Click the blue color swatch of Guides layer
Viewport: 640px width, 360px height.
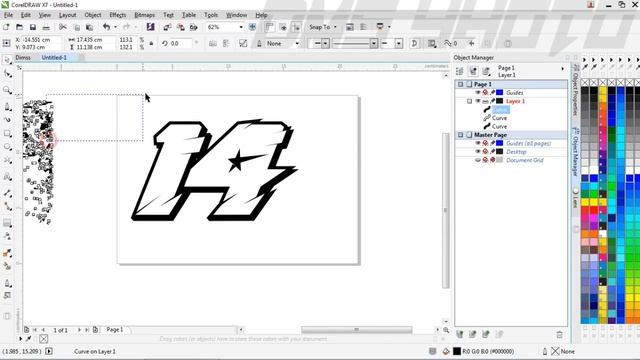pyautogui.click(x=500, y=93)
